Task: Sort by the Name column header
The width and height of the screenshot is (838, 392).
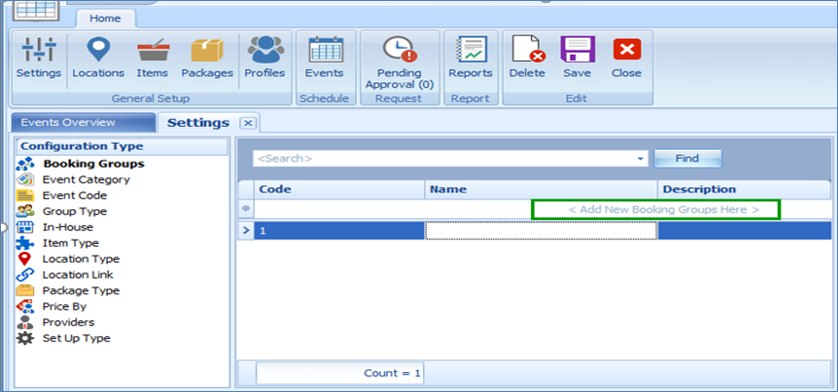Action: (541, 189)
